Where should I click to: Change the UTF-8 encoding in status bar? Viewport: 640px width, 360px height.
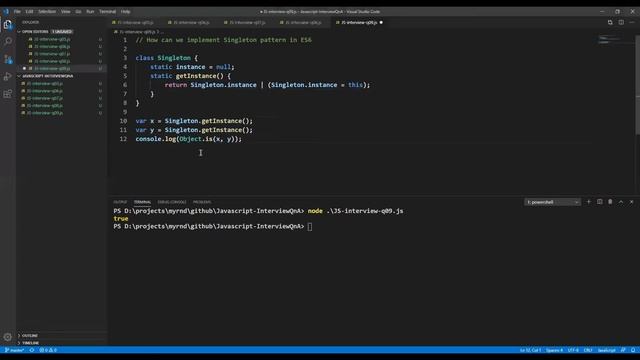[x=573, y=350]
